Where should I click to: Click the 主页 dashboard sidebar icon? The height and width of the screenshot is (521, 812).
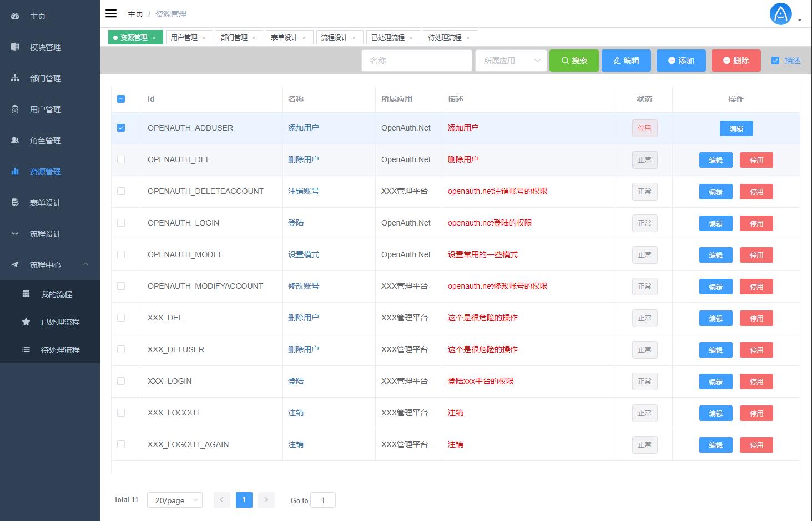[x=15, y=16]
